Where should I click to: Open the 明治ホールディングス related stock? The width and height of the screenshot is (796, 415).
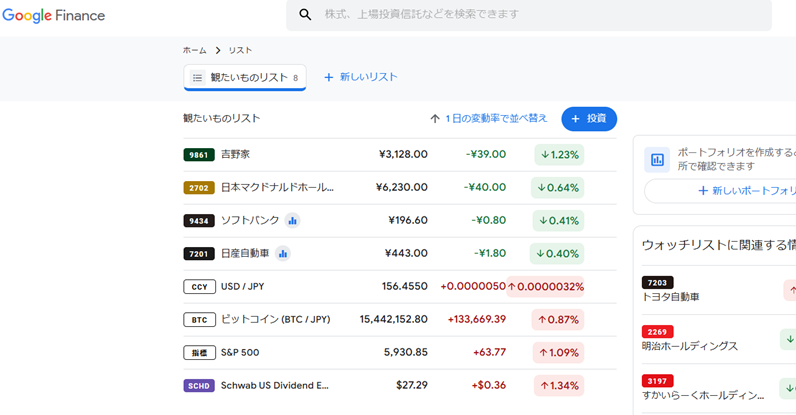point(690,346)
